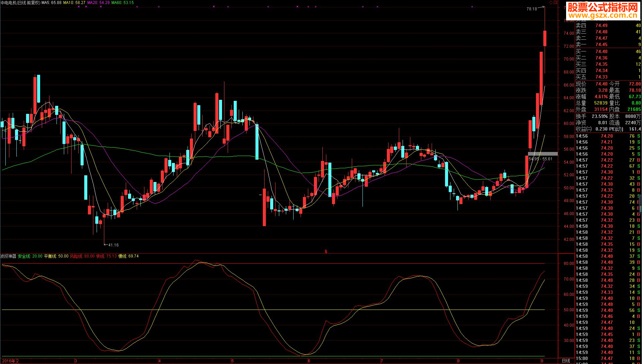Click the MA10: 58.27 indicator label

pos(74,3)
